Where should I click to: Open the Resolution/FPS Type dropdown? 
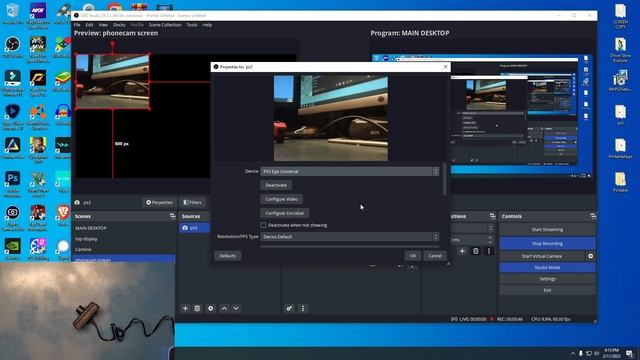[x=350, y=237]
